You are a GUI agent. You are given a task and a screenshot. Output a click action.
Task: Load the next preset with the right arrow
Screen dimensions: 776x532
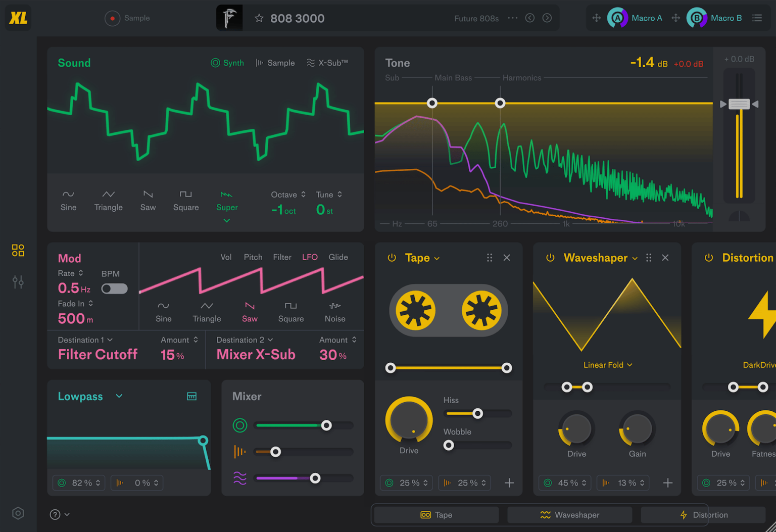pyautogui.click(x=547, y=18)
